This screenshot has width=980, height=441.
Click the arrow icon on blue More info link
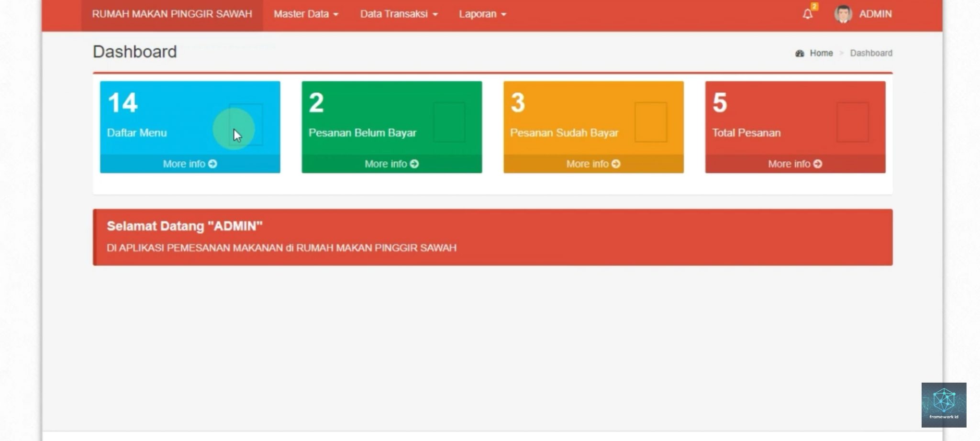(212, 164)
